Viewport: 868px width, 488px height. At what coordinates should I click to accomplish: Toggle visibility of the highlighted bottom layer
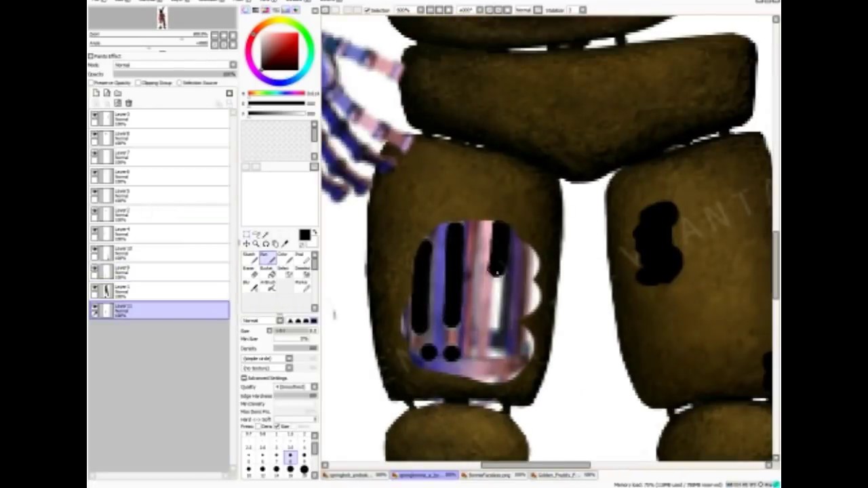pyautogui.click(x=94, y=306)
